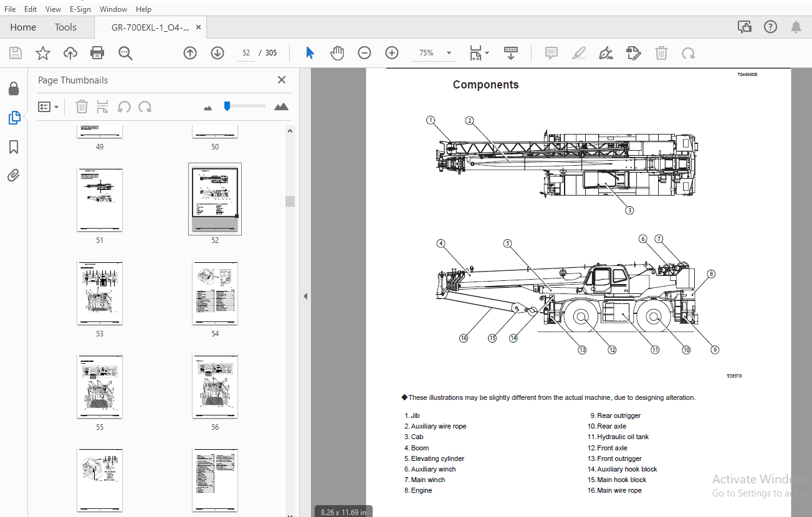Click the '11. Hydraulic oil tank' legend entry

click(618, 437)
